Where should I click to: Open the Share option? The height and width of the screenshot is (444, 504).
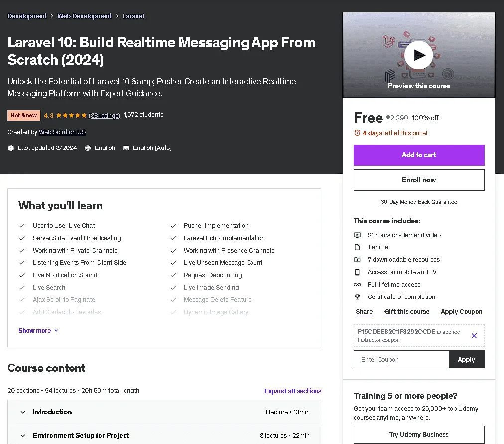pos(364,312)
